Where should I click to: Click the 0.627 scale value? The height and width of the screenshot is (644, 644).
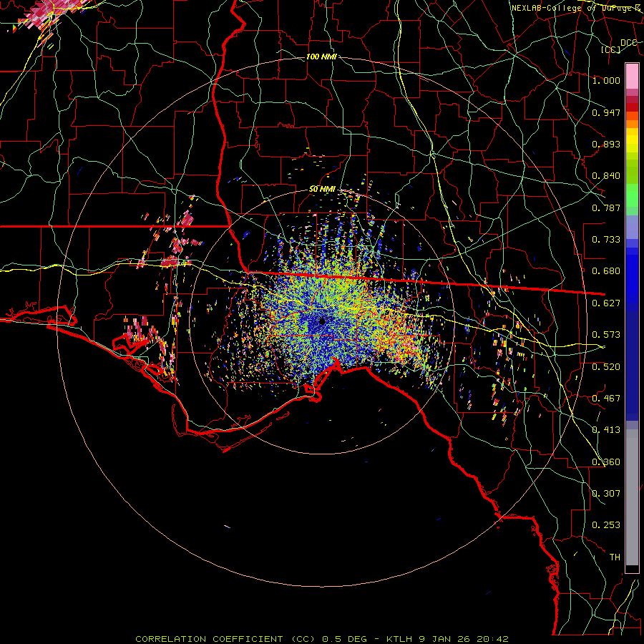606,303
